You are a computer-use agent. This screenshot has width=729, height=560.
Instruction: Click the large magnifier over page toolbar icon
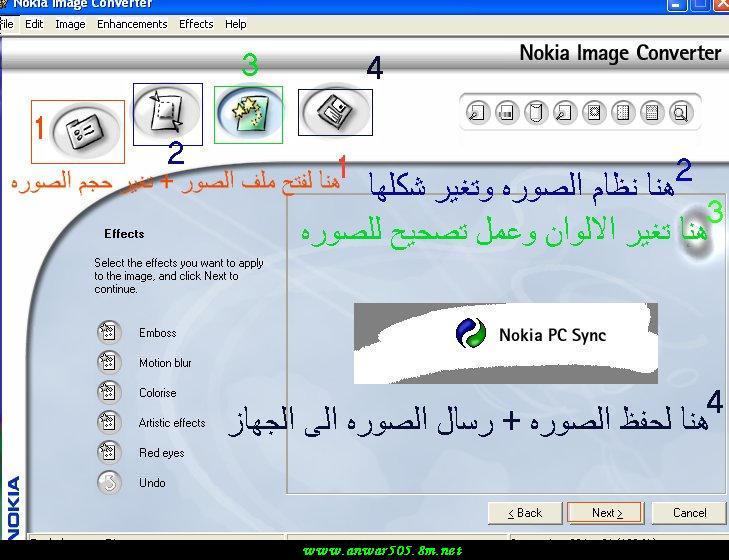click(681, 113)
